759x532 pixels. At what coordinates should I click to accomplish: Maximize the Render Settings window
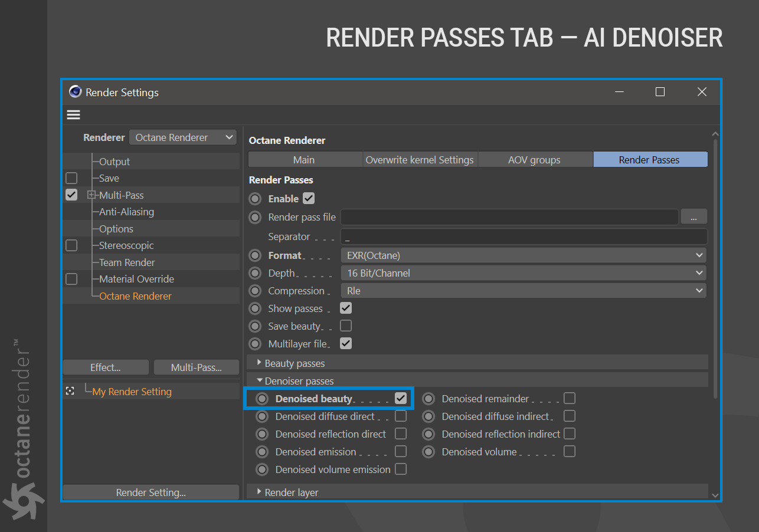point(660,91)
